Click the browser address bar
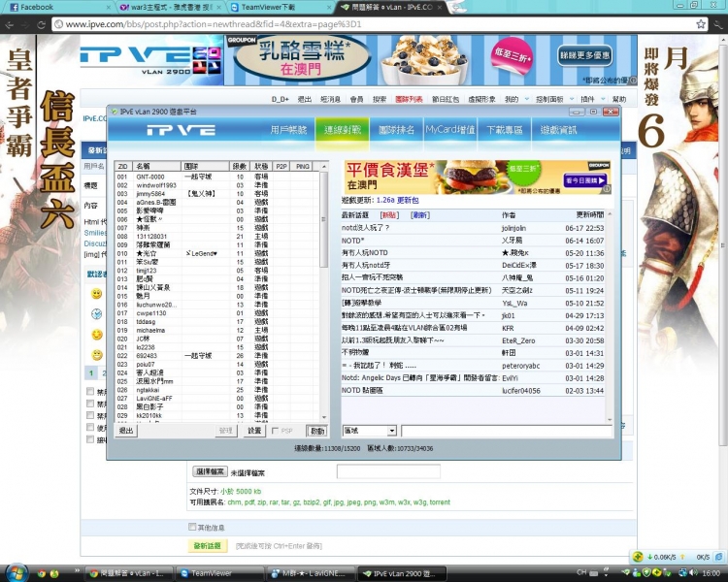This screenshot has height=582, width=728. click(x=379, y=24)
